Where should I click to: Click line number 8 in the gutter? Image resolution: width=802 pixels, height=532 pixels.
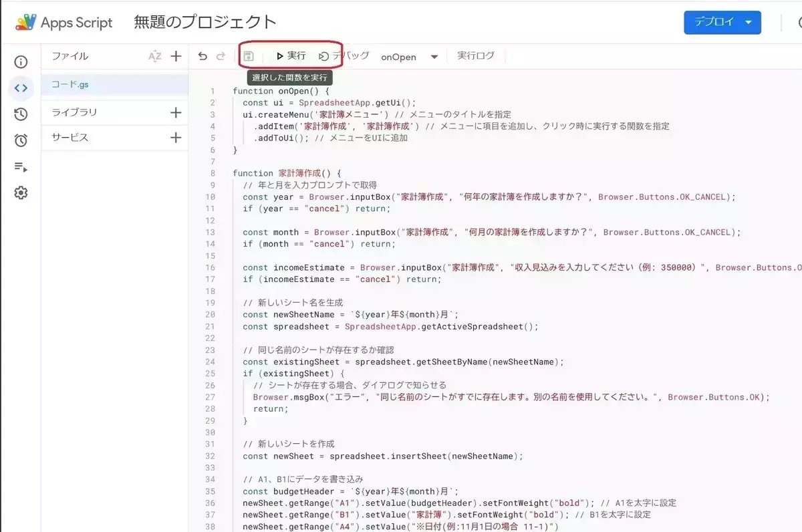213,173
